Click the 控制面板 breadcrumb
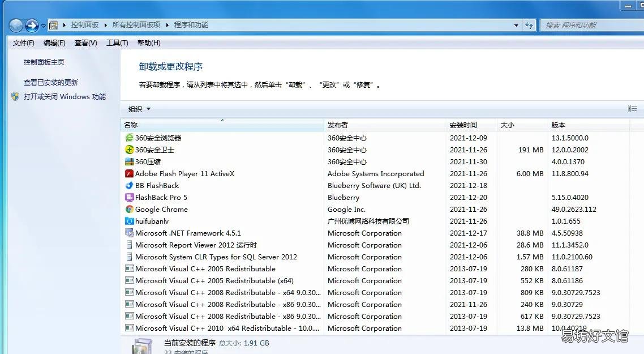644x354 pixels. tap(85, 25)
